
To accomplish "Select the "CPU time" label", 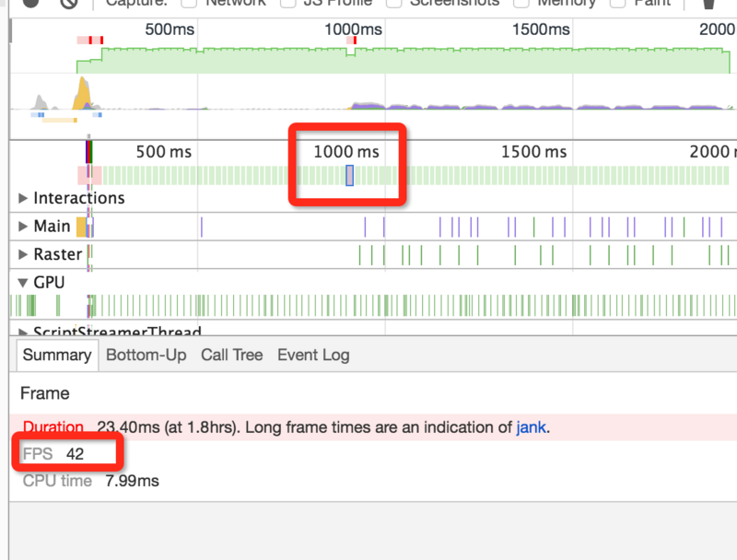I will pyautogui.click(x=57, y=481).
